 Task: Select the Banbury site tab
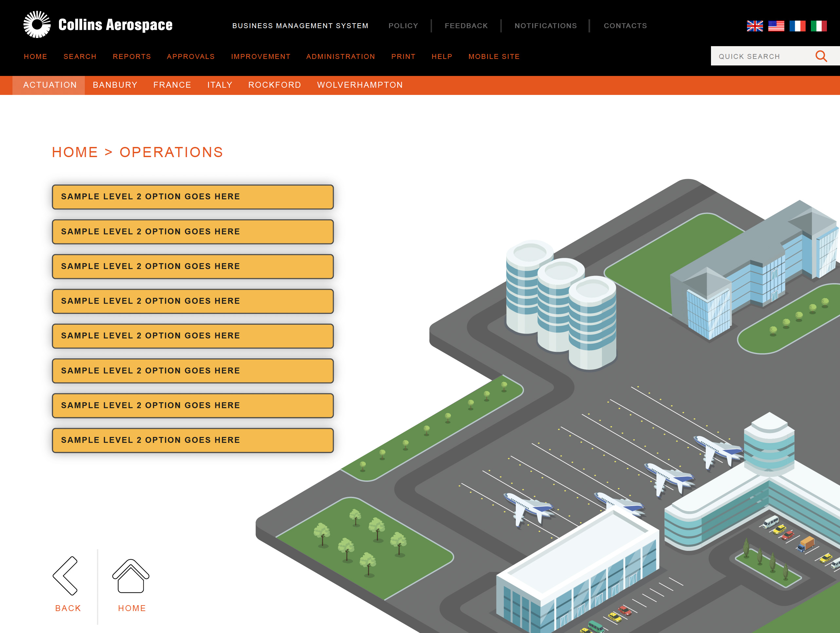point(115,85)
